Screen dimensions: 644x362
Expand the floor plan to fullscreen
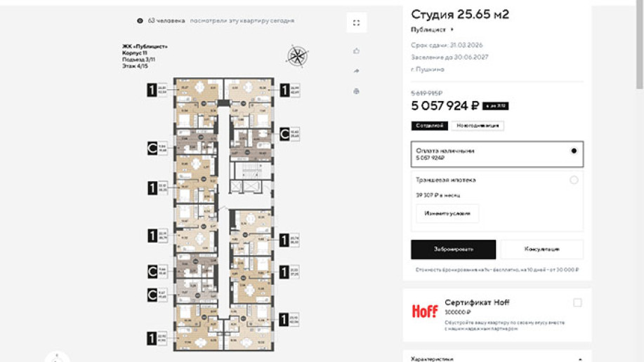click(356, 23)
